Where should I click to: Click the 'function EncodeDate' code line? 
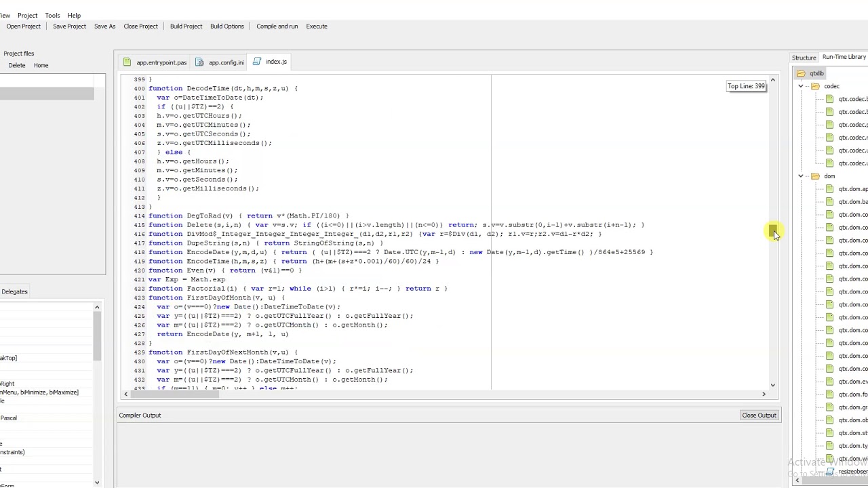pos(400,252)
